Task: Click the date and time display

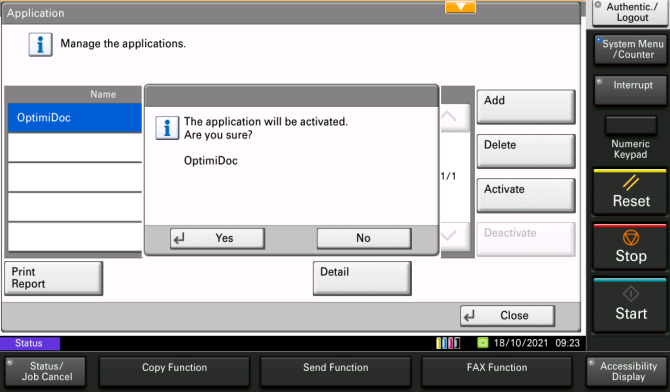Action: click(537, 343)
